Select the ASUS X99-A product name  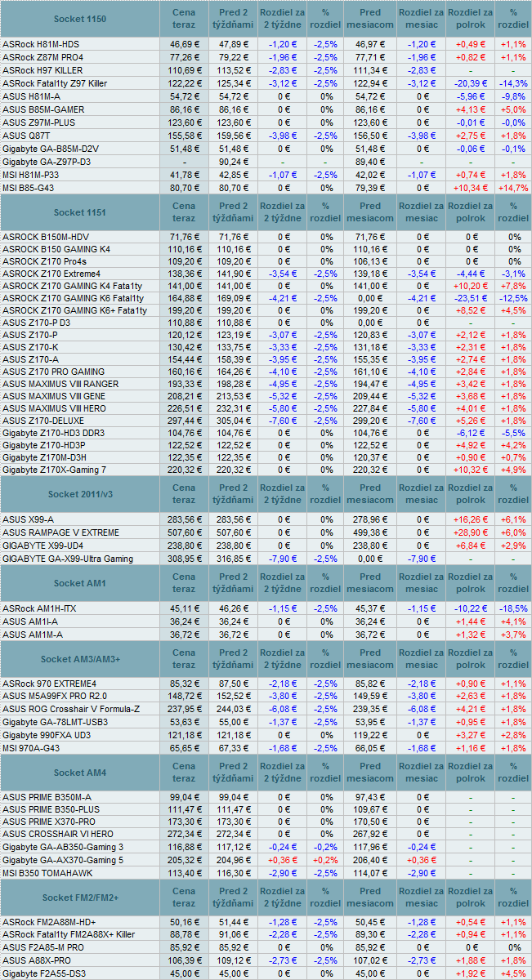pyautogui.click(x=28, y=519)
